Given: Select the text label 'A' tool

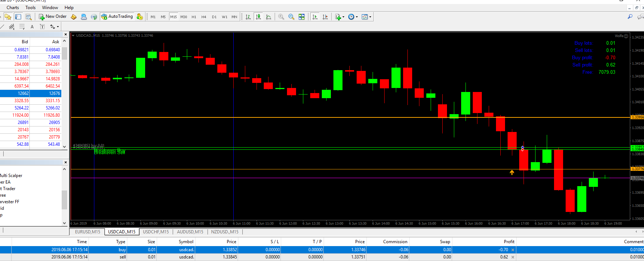Looking at the screenshot, I should tap(32, 27).
